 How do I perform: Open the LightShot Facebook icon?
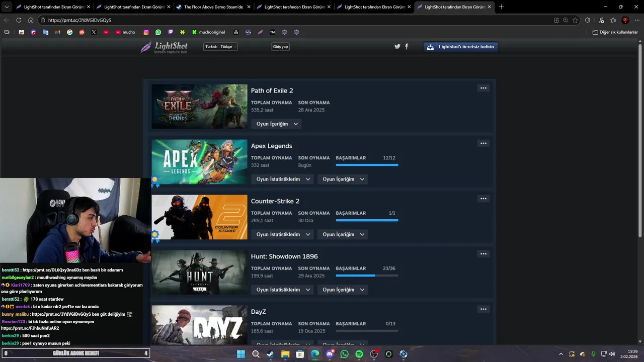[407, 47]
